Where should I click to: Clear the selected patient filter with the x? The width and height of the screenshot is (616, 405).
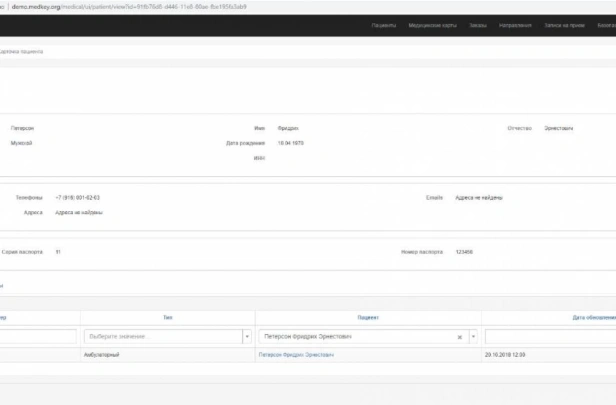point(460,337)
